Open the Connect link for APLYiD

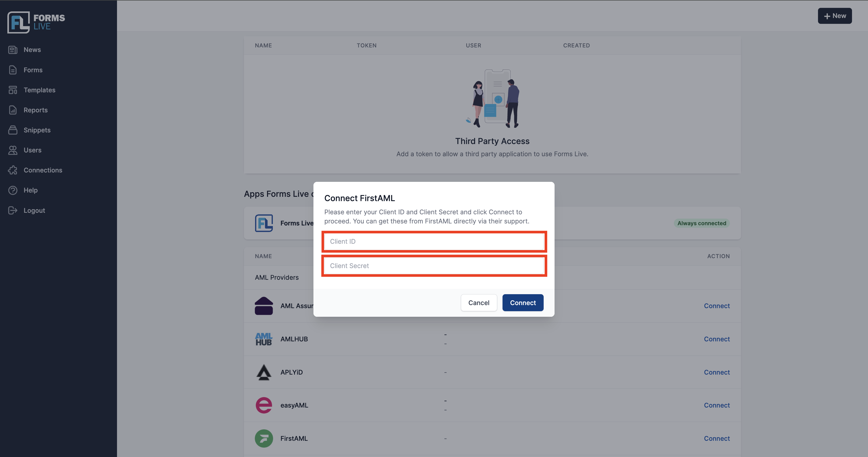[x=717, y=372]
